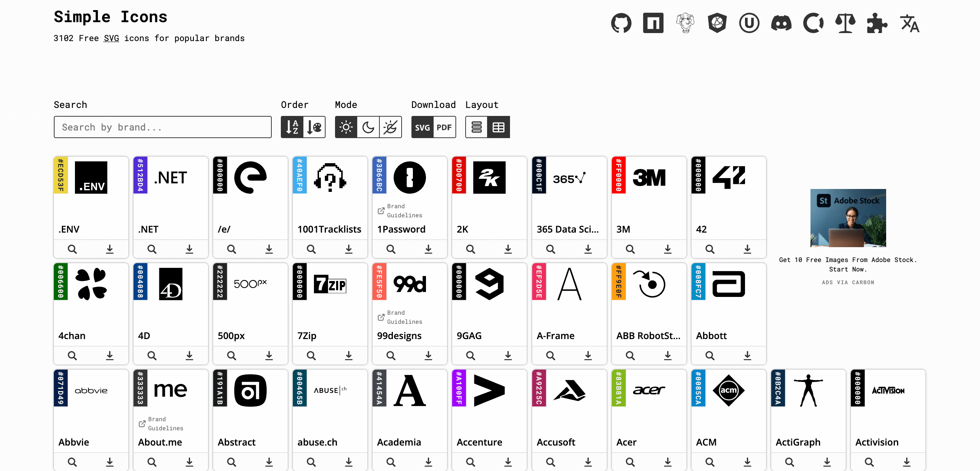Click the Adobe Stock ad image

point(848,218)
